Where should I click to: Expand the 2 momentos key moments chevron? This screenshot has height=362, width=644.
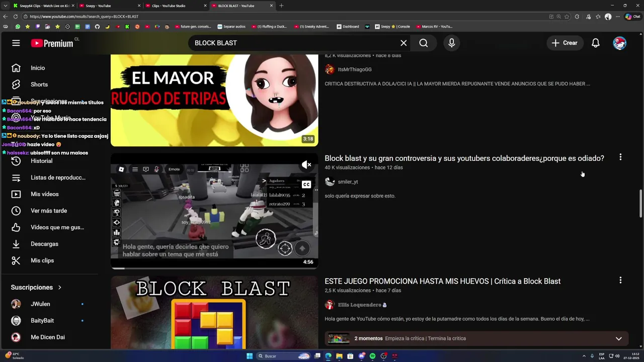pos(619,338)
